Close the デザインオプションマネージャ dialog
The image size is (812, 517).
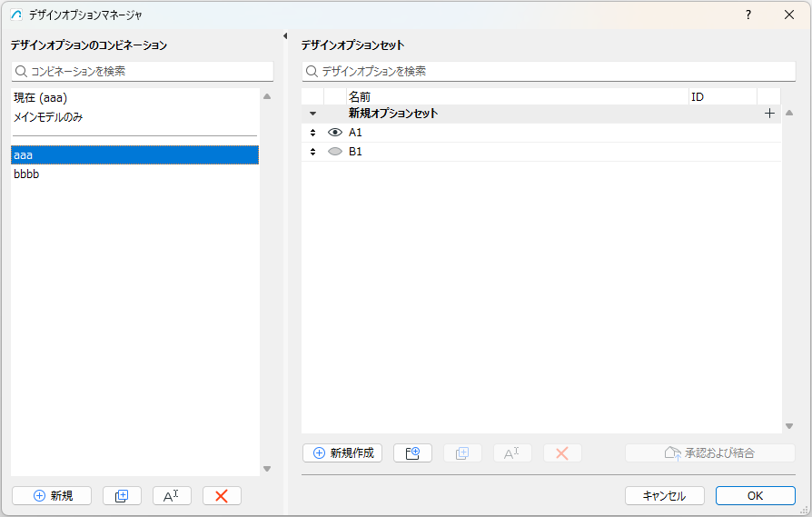[x=789, y=15]
